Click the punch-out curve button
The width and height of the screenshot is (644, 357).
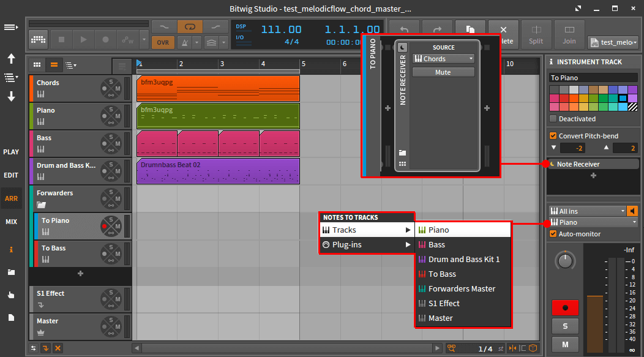215,27
